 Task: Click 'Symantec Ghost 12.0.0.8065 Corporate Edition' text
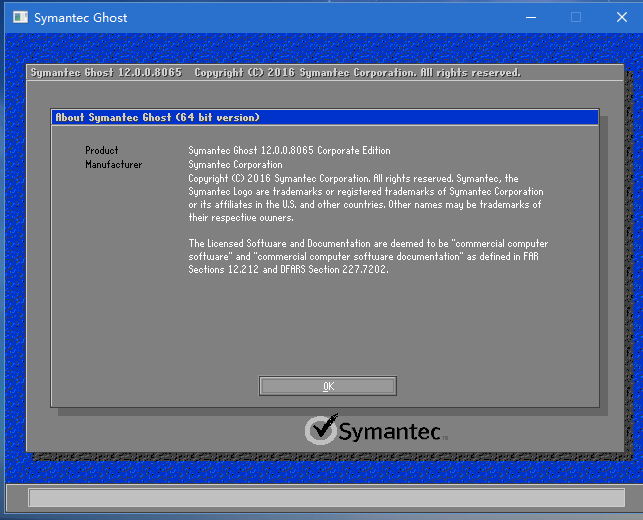(289, 150)
